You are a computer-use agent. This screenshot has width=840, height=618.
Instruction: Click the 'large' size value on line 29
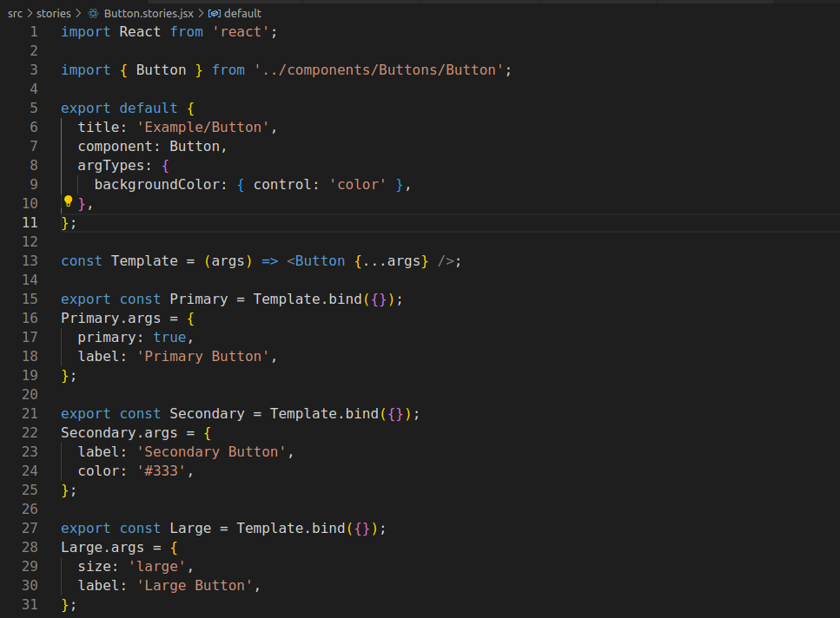point(157,566)
